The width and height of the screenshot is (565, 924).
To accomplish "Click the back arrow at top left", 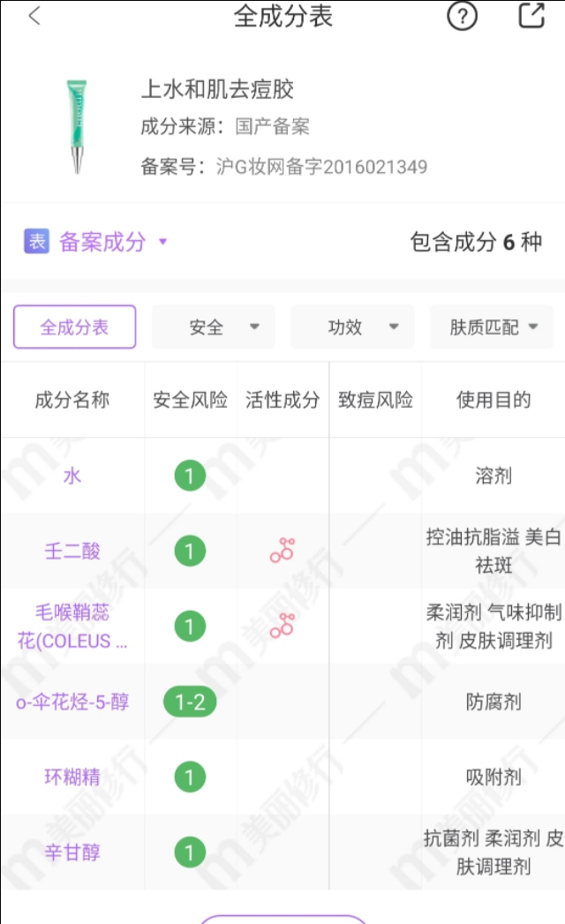I will (34, 16).
